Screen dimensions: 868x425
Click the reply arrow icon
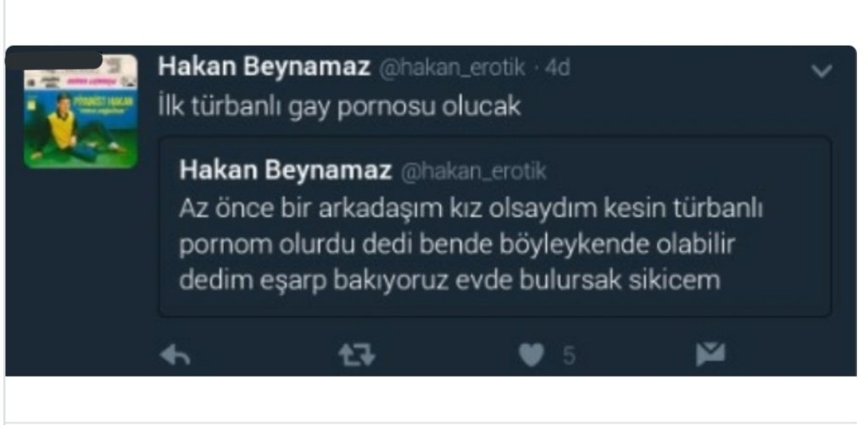pyautogui.click(x=175, y=355)
